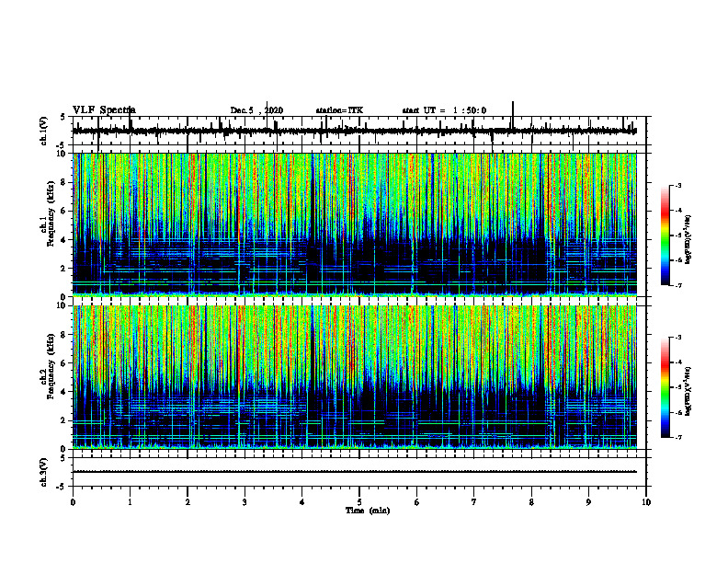Click ch.2 frequency tick label '2'
This screenshot has height=563, width=728.
coord(63,420)
